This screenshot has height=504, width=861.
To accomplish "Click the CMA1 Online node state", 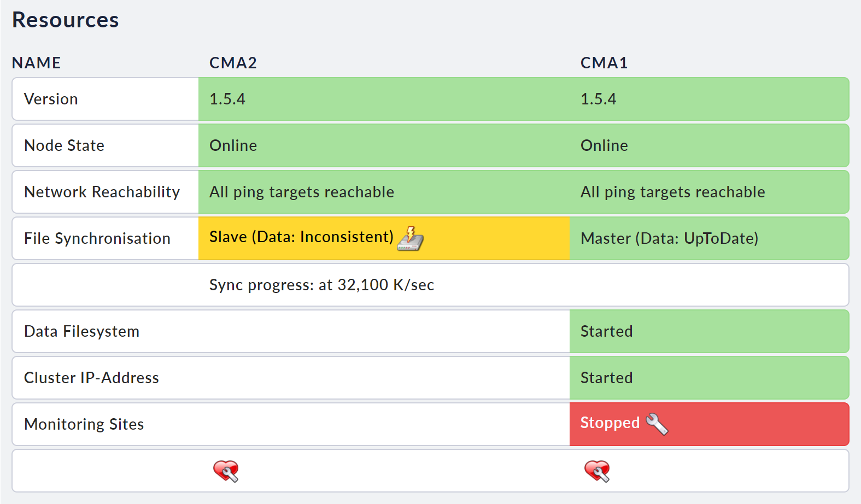I will (604, 145).
